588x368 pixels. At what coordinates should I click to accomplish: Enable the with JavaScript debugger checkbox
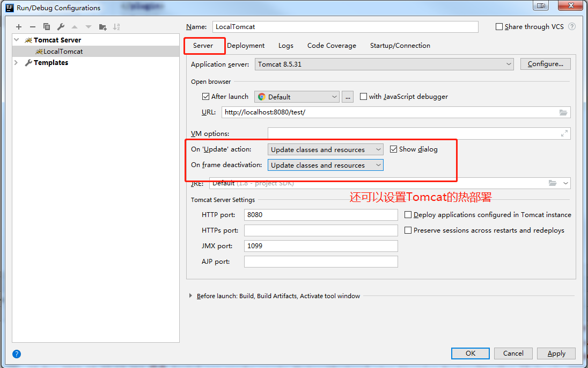click(363, 97)
